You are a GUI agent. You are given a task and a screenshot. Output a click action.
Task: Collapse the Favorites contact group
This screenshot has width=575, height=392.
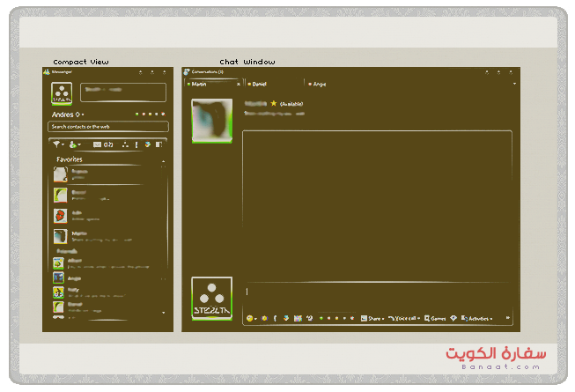(x=163, y=160)
